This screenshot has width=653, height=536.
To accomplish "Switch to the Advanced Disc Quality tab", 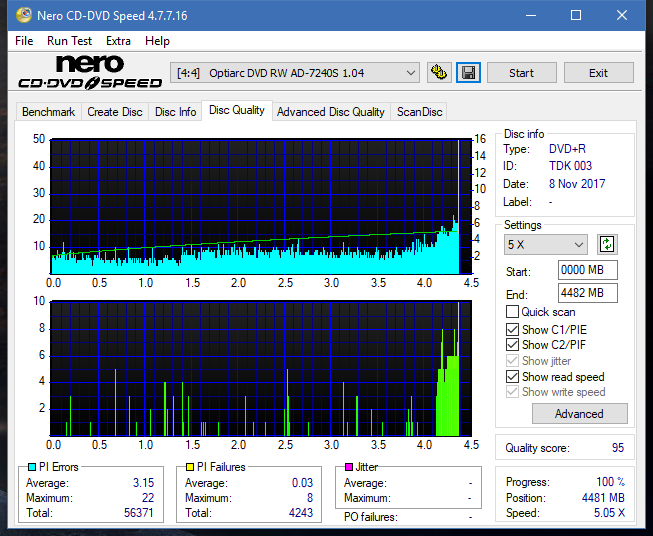I will [x=331, y=112].
